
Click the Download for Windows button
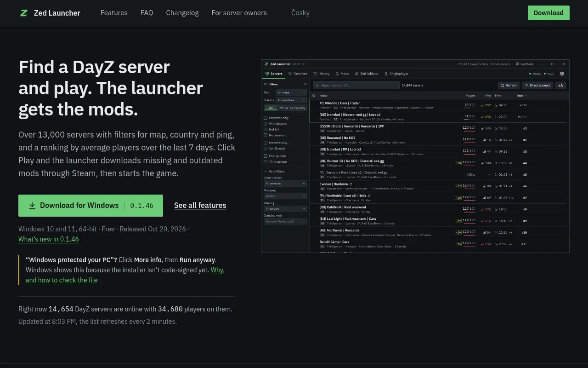point(90,206)
